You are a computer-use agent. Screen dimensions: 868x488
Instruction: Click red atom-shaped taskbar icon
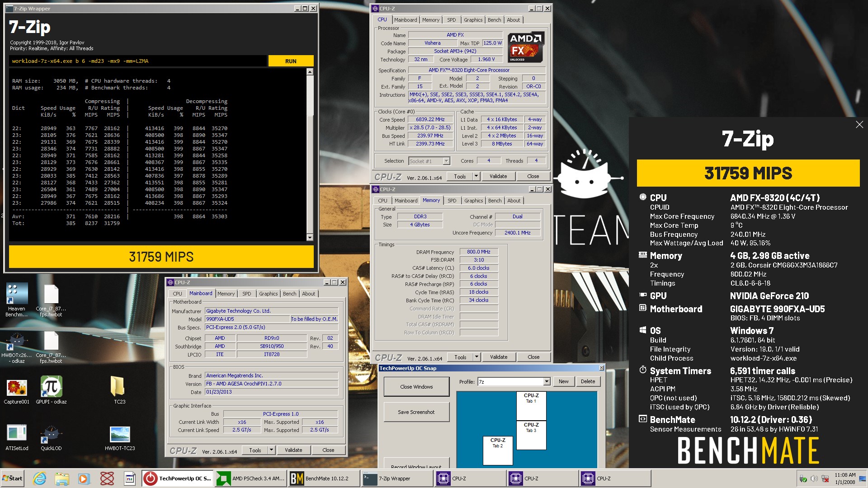pos(107,479)
